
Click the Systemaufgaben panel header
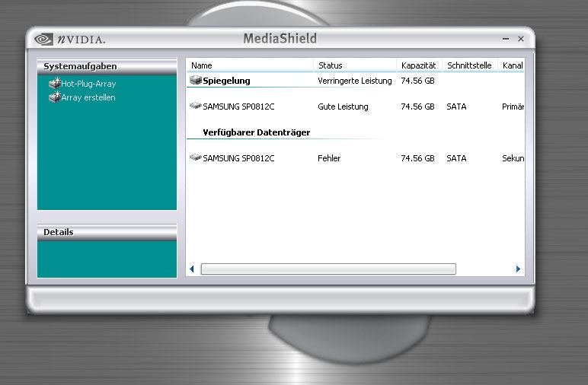point(107,66)
